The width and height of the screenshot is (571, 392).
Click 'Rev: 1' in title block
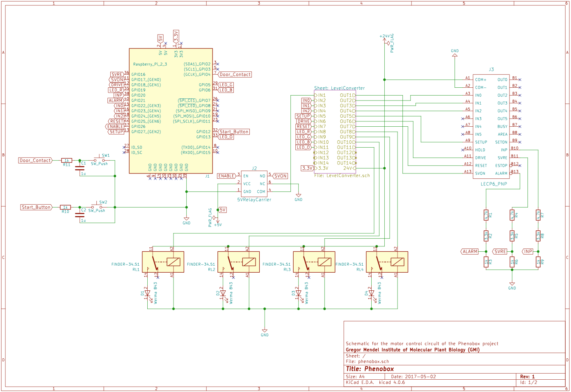(528, 376)
